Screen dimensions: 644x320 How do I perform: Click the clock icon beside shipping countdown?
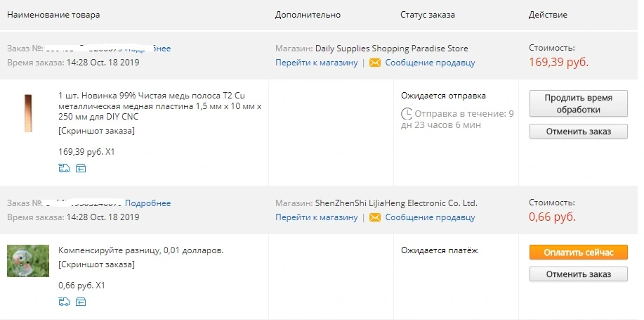(407, 113)
